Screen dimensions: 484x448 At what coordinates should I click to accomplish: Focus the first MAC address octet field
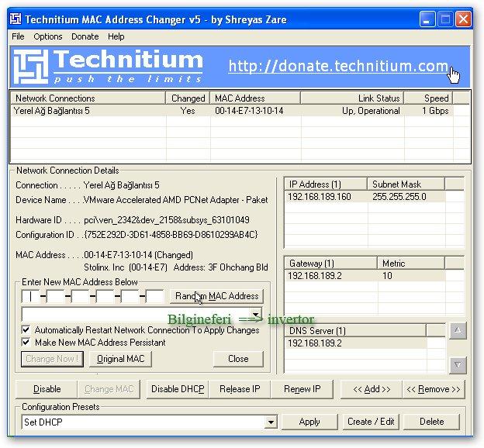click(x=30, y=297)
